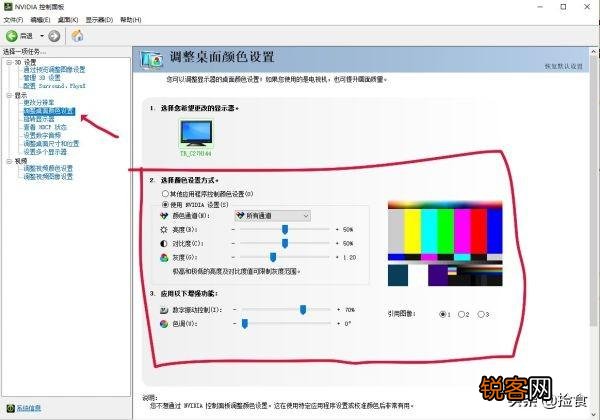Click the main panel scrollbar down arrow
The width and height of the screenshot is (600, 420).
594,414
